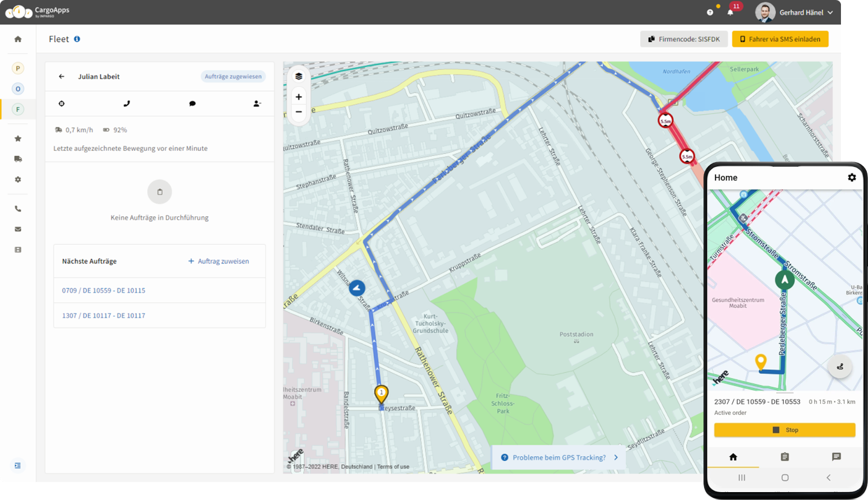Select the GPS locate icon for Julian Labeit
The width and height of the screenshot is (868, 500).
(x=61, y=104)
